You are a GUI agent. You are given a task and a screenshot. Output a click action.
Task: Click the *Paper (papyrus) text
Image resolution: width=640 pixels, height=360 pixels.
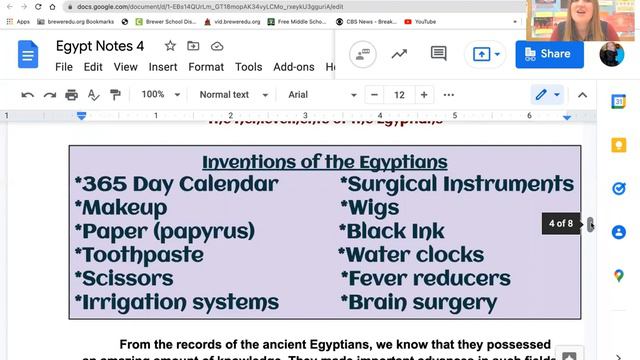coord(165,231)
